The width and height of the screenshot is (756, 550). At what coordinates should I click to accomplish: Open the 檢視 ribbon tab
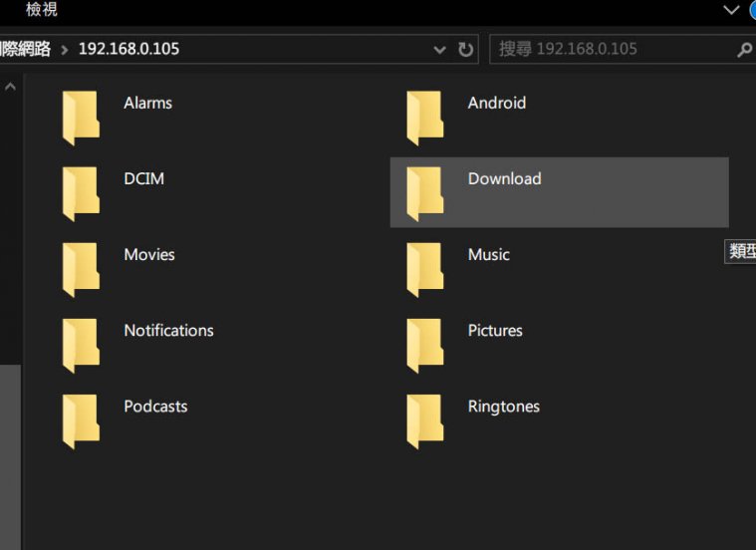click(x=42, y=10)
